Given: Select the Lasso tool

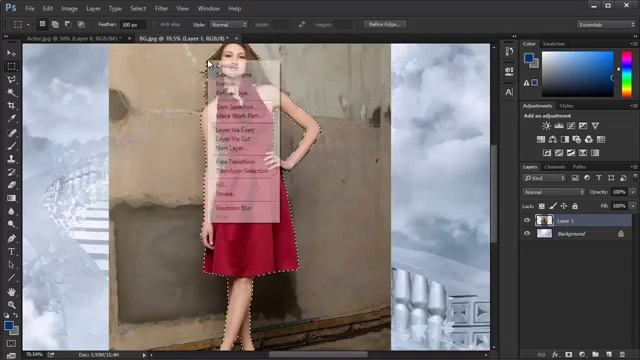Looking at the screenshot, I should (11, 79).
